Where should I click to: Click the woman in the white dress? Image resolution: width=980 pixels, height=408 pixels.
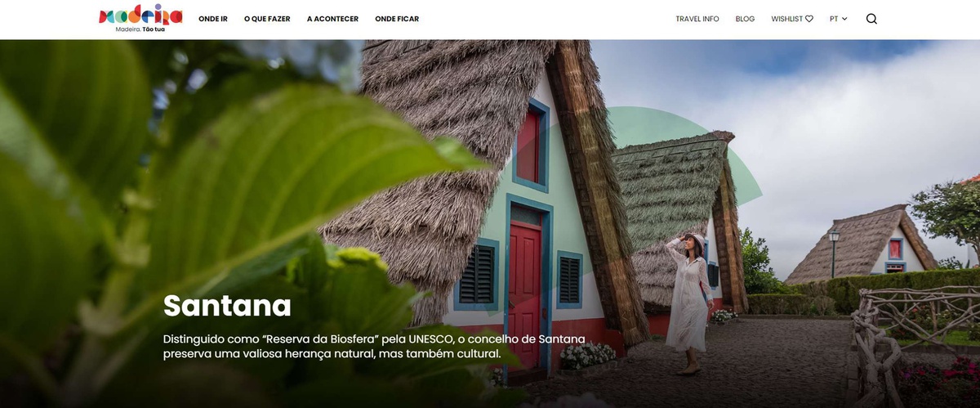point(688,303)
